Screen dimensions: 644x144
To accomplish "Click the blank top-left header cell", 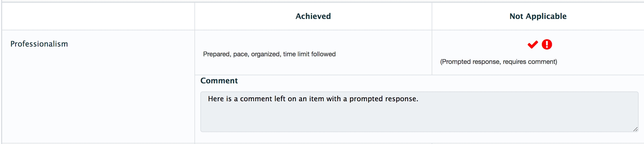I will click(x=98, y=16).
